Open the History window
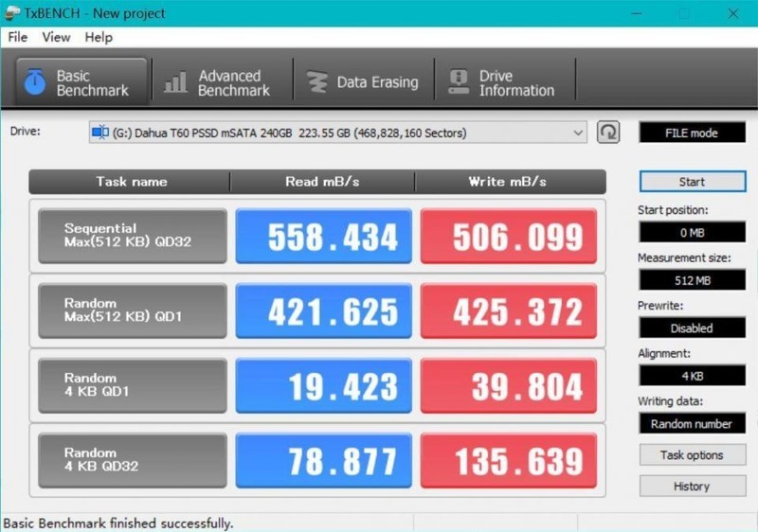This screenshot has height=532, width=758. (x=693, y=487)
